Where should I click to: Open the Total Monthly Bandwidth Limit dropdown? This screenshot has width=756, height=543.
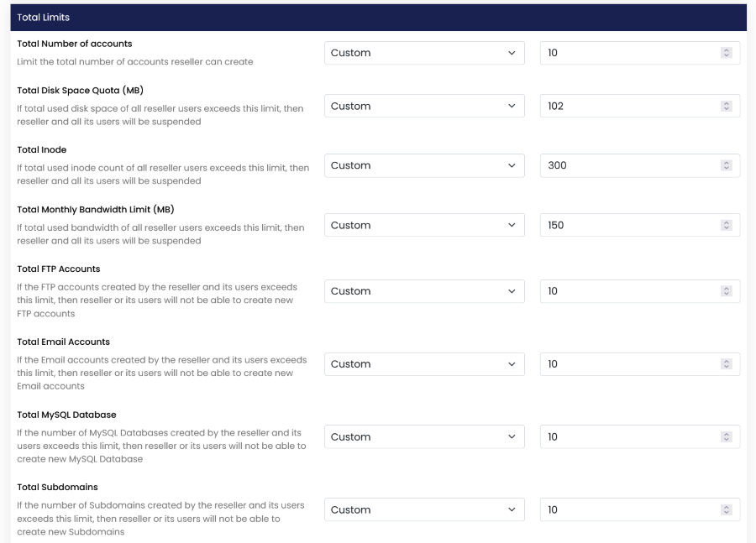coord(424,226)
